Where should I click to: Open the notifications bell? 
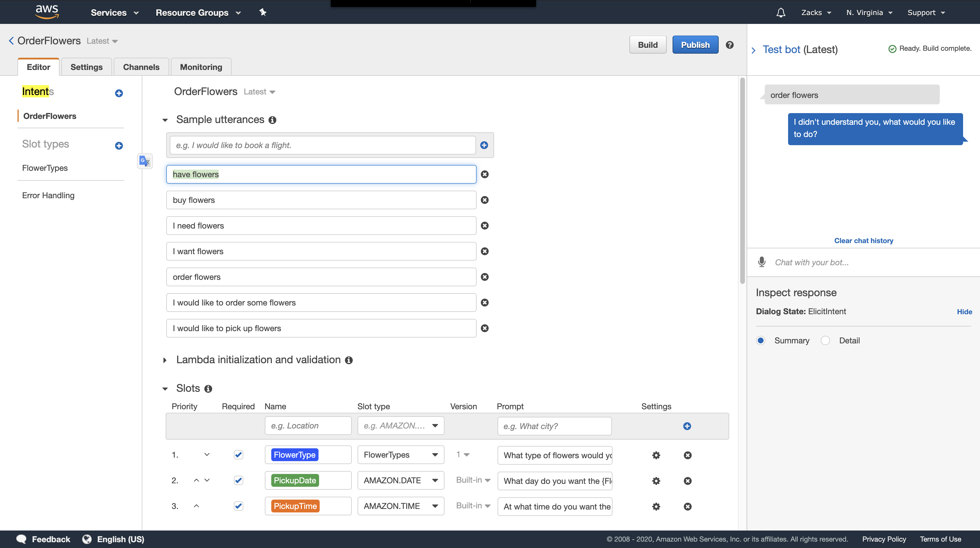781,13
